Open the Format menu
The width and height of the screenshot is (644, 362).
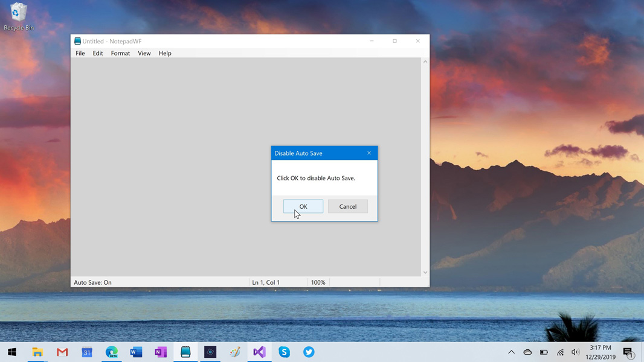(120, 53)
